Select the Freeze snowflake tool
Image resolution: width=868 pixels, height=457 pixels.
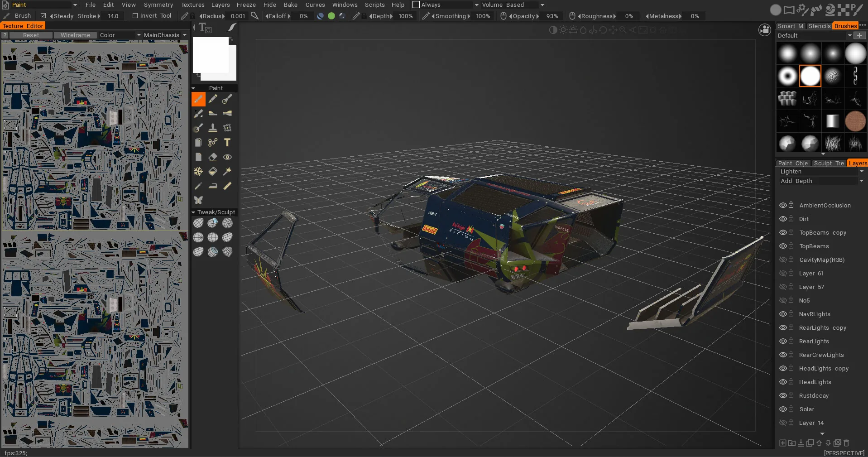click(198, 172)
